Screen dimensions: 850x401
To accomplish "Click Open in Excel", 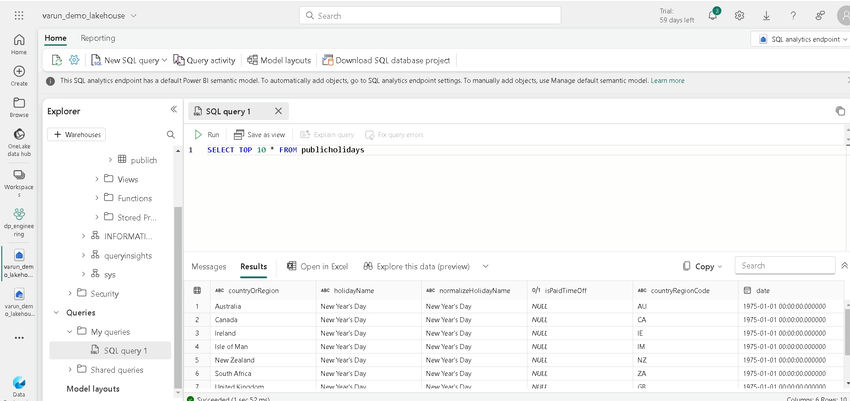I will point(317,266).
